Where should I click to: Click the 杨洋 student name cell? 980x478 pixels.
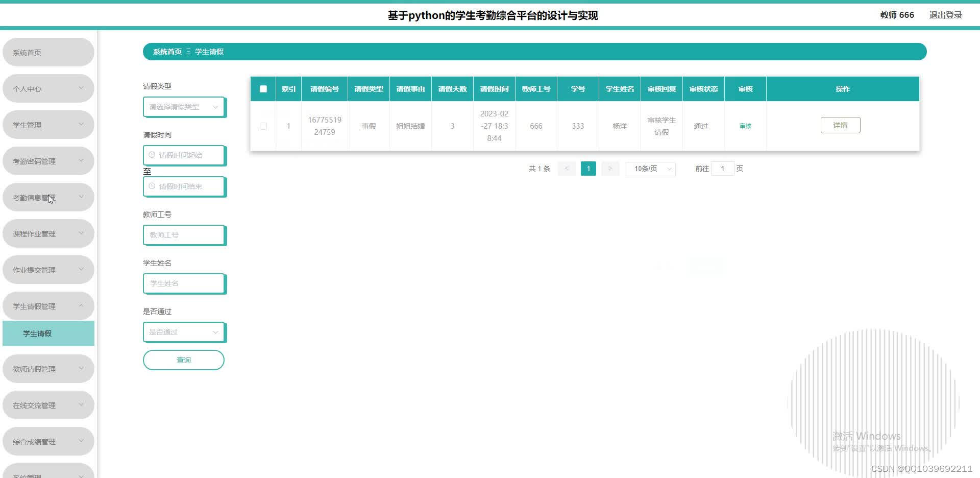[x=620, y=126]
